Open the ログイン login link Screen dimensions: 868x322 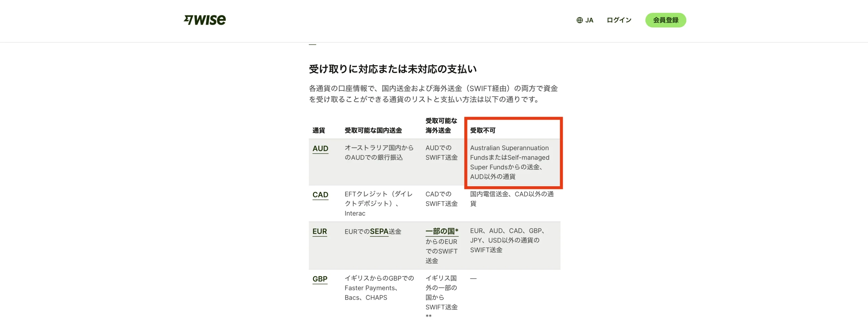[x=619, y=20]
